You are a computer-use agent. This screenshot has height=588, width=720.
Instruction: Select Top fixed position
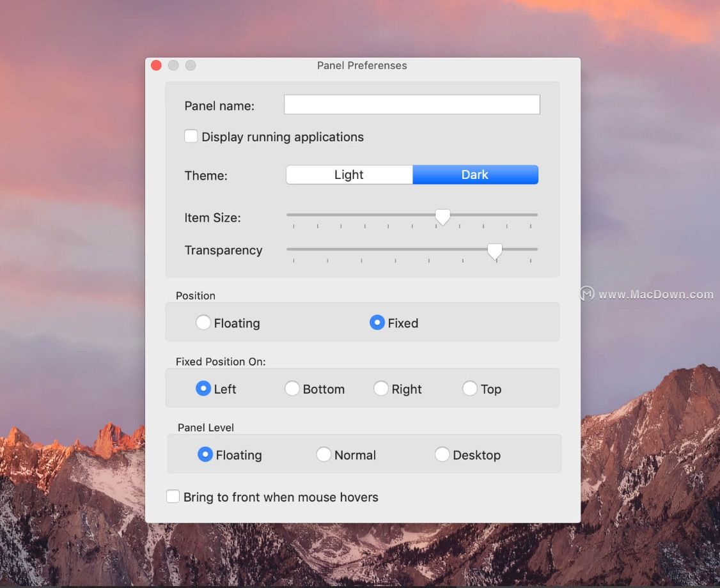click(470, 389)
